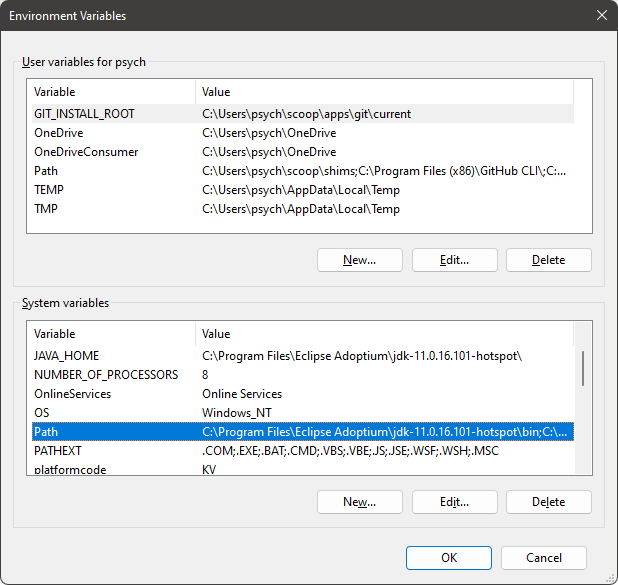The width and height of the screenshot is (618, 585).
Task: Select the OnlineServices system variable
Action: 303,394
